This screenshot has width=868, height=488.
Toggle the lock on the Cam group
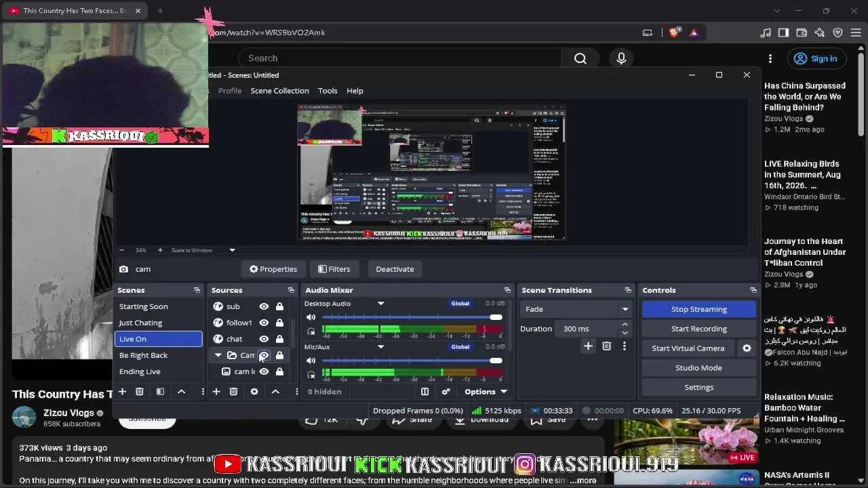pos(279,355)
